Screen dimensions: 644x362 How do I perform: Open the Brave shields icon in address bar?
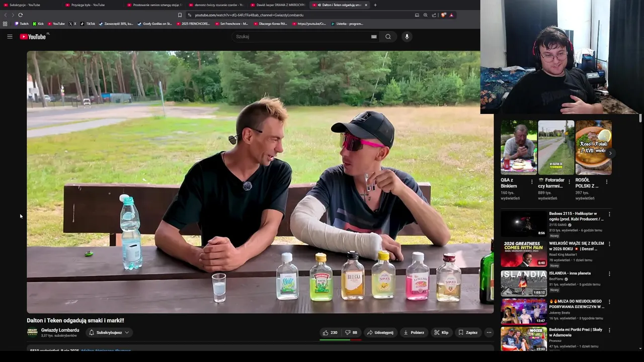click(443, 15)
